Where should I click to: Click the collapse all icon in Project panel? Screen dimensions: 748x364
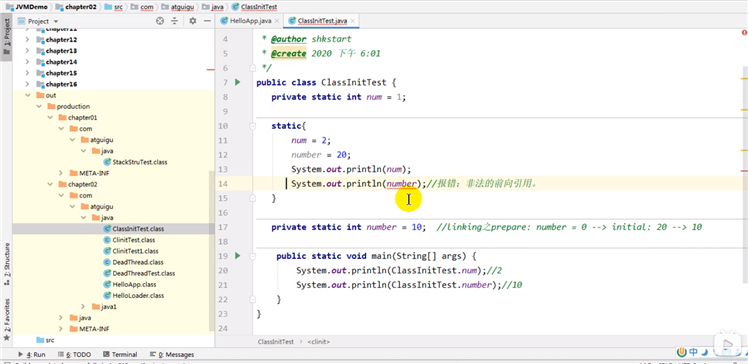[x=175, y=21]
